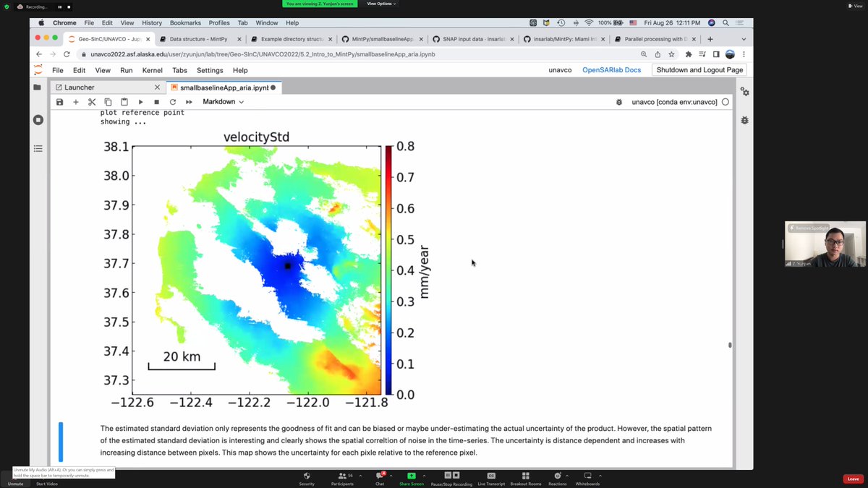868x488 pixels.
Task: Close the Launcher tab
Action: coord(157,87)
